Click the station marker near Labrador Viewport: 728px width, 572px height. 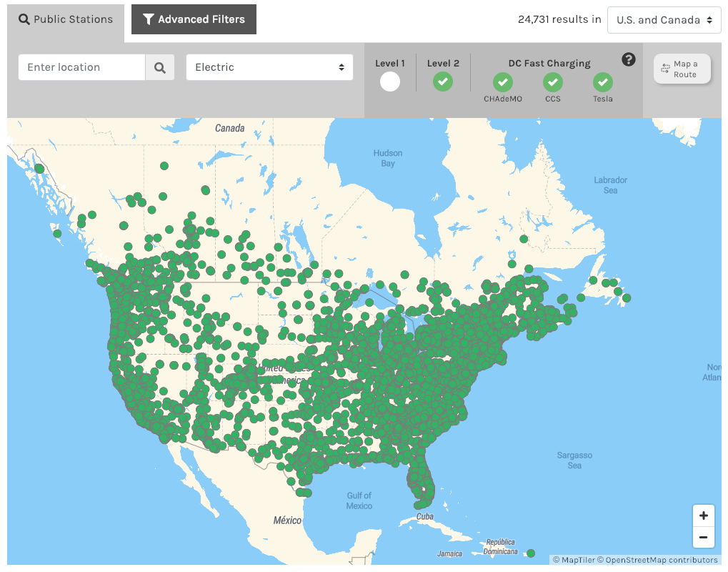[x=524, y=239]
